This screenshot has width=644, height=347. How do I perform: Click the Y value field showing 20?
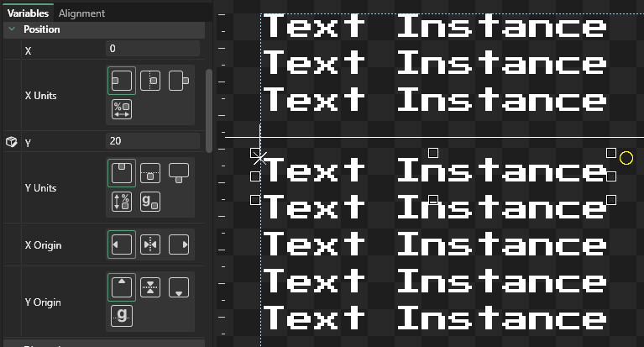click(154, 142)
